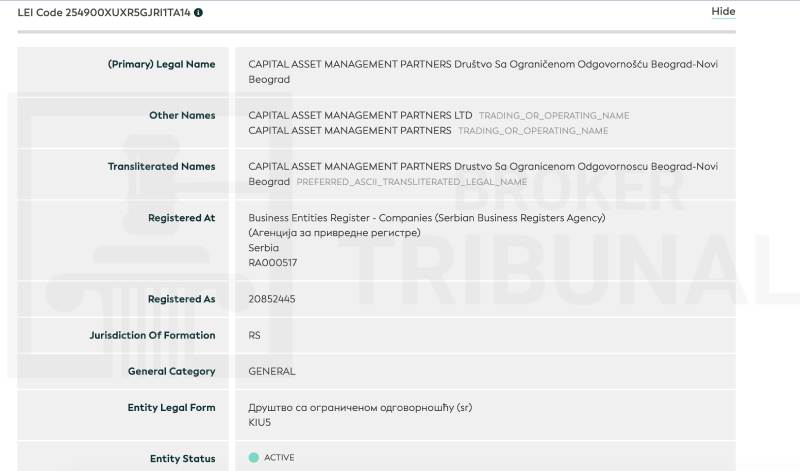The width and height of the screenshot is (800, 471).
Task: Click legal form code KIU5
Action: (x=260, y=423)
